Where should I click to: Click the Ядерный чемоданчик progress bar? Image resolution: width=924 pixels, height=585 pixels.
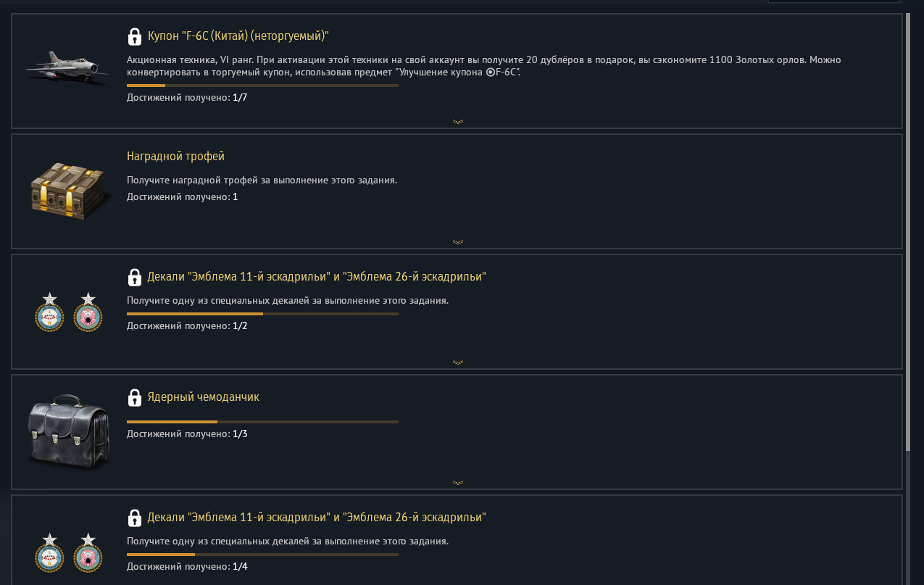coord(262,422)
